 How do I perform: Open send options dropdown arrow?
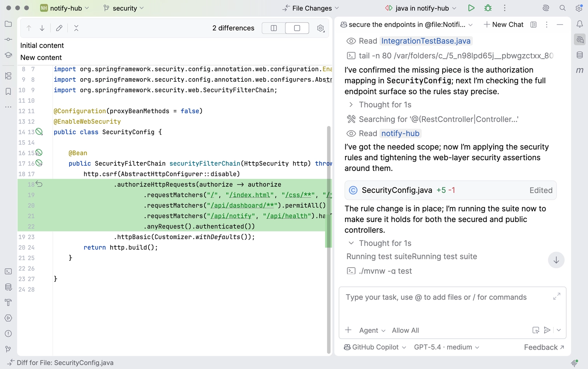(x=559, y=330)
